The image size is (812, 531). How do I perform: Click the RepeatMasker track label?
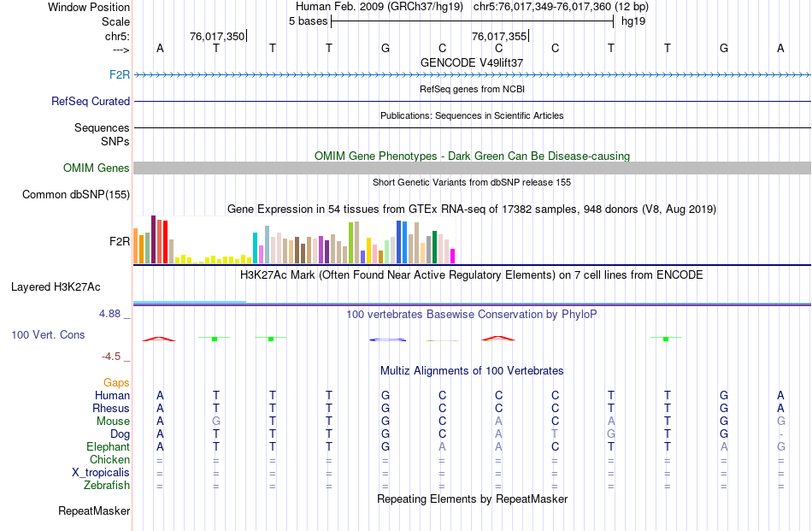(94, 511)
